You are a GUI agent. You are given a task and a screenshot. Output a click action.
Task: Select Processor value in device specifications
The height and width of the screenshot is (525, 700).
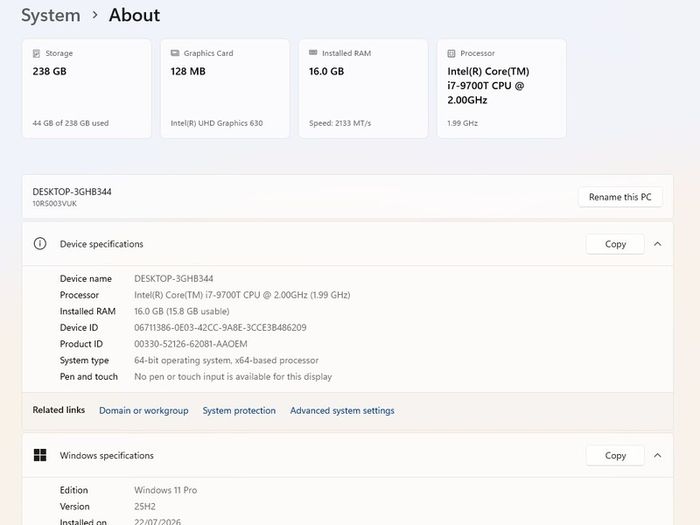point(242,295)
